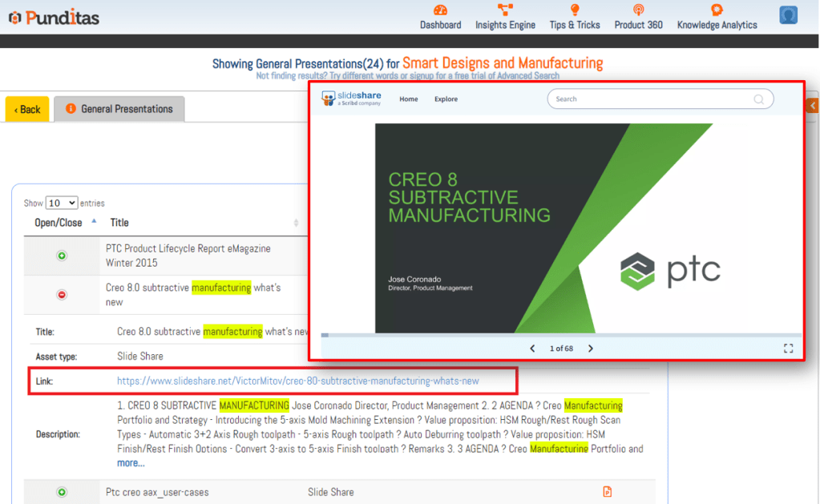The width and height of the screenshot is (820, 504).
Task: Click the Back button
Action: coord(27,110)
